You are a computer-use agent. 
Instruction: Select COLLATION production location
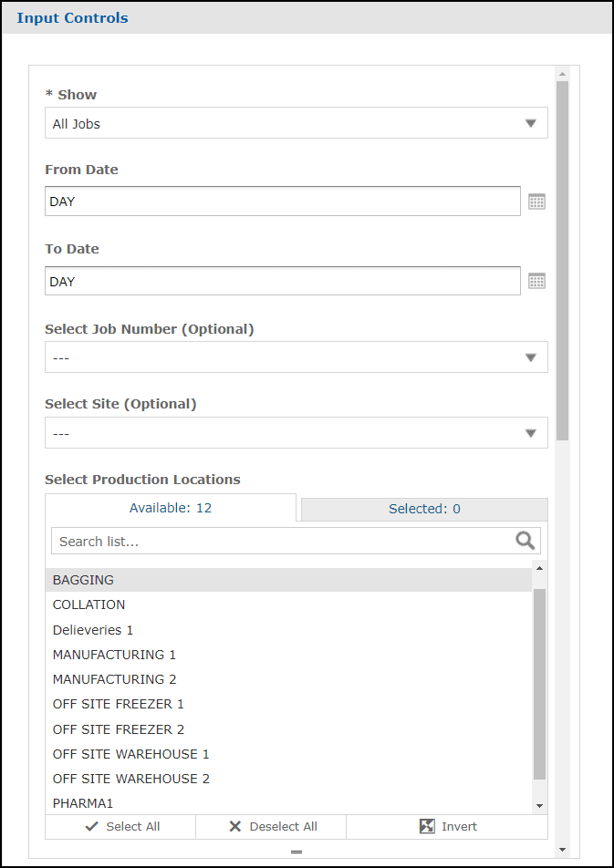click(x=89, y=604)
